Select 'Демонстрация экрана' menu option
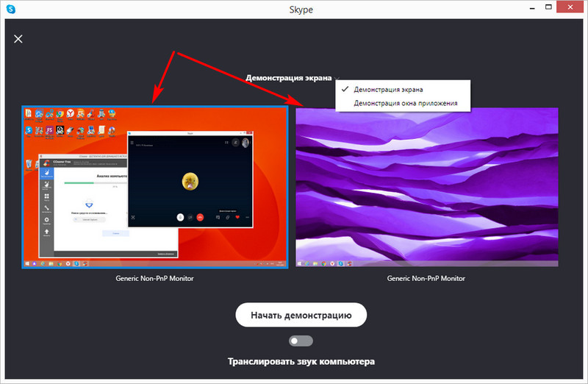 pos(403,89)
